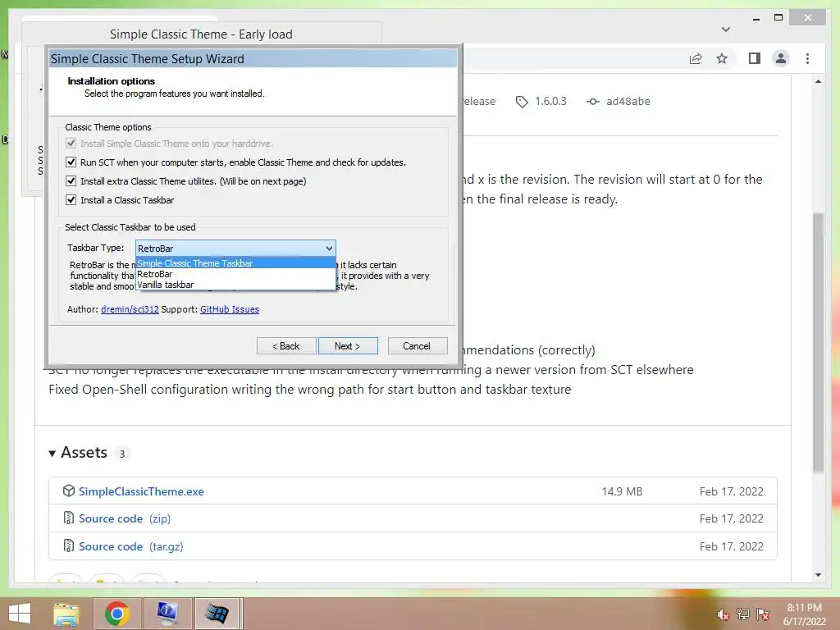
Task: Open Chrome's three-dot menu
Action: (807, 58)
